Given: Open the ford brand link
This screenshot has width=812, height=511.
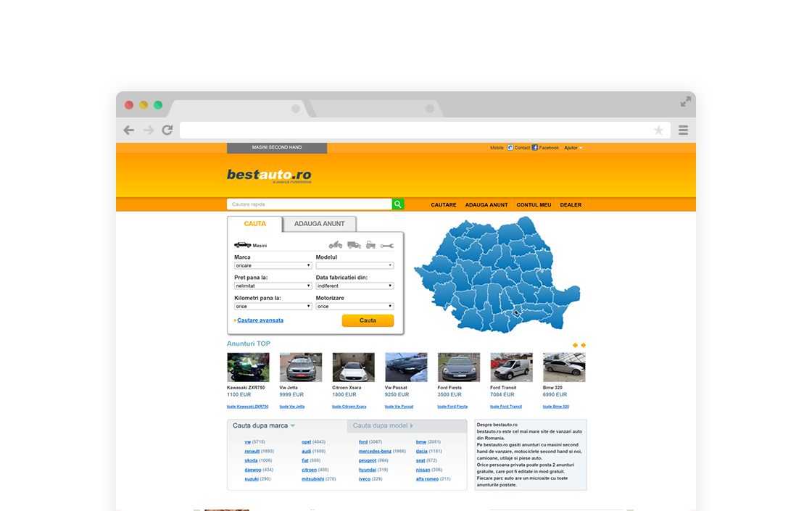Looking at the screenshot, I should (x=363, y=442).
